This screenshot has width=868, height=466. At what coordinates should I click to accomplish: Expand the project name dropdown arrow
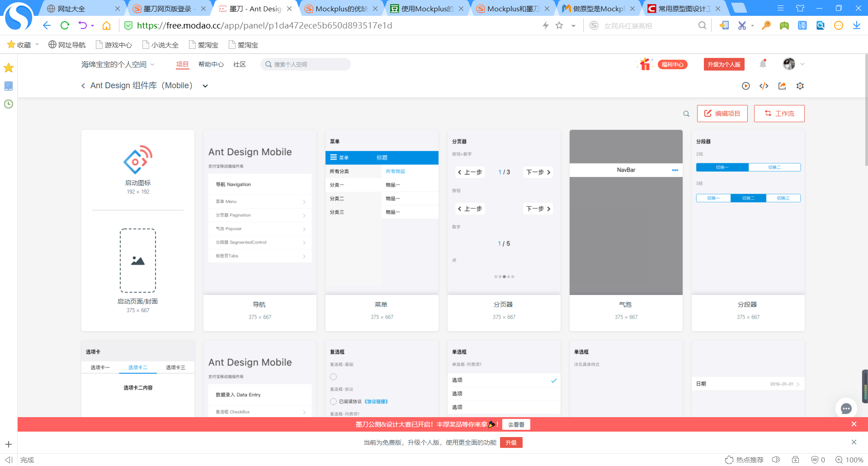click(205, 86)
